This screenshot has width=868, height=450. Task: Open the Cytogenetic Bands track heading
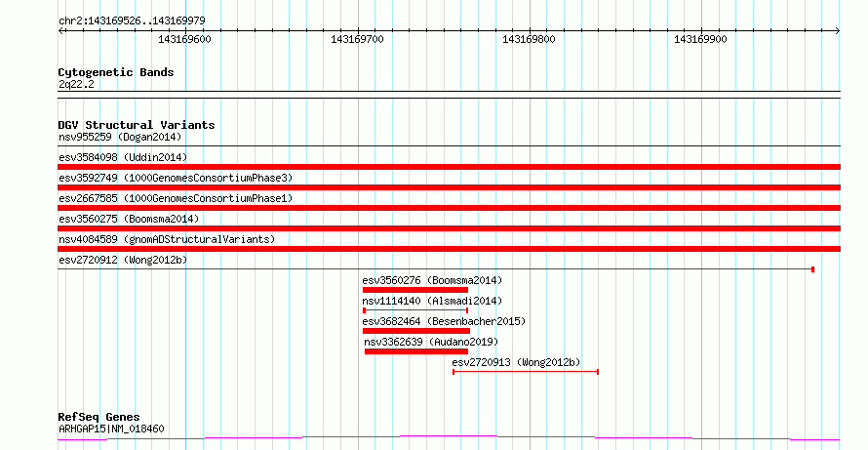coord(116,72)
